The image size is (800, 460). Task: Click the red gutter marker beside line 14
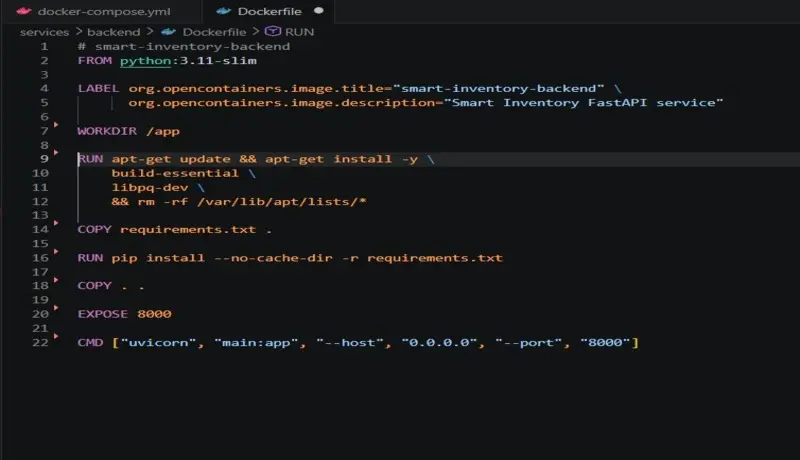[x=56, y=223]
